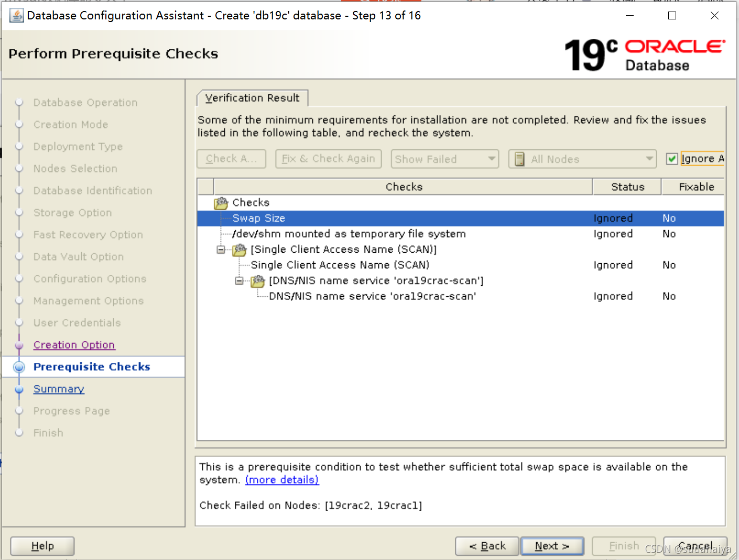Image resolution: width=739 pixels, height=560 pixels.
Task: Click the Configuration Options step
Action: (90, 279)
